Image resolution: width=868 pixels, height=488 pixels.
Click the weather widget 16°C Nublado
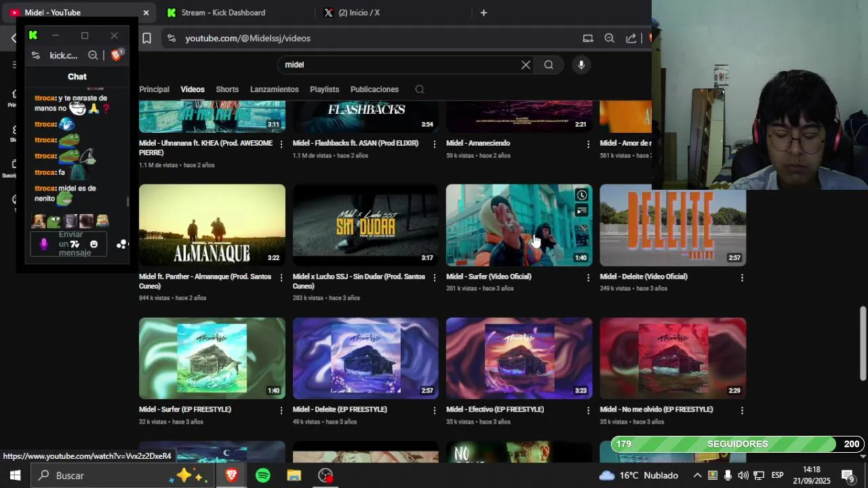click(638, 476)
